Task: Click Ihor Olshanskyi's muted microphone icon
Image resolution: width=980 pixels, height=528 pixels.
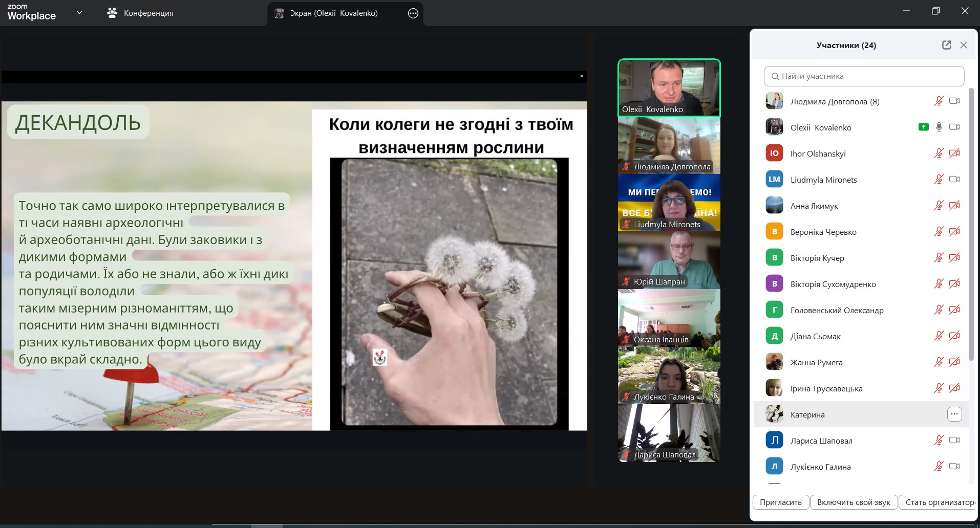Action: pyautogui.click(x=939, y=153)
